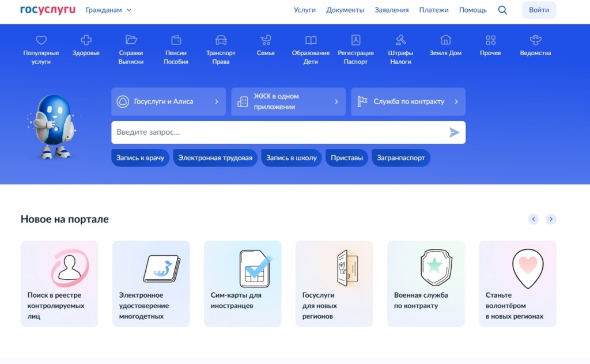Image resolution: width=590 pixels, height=364 pixels.
Task: Select the Загранпаспорт chip
Action: click(401, 158)
